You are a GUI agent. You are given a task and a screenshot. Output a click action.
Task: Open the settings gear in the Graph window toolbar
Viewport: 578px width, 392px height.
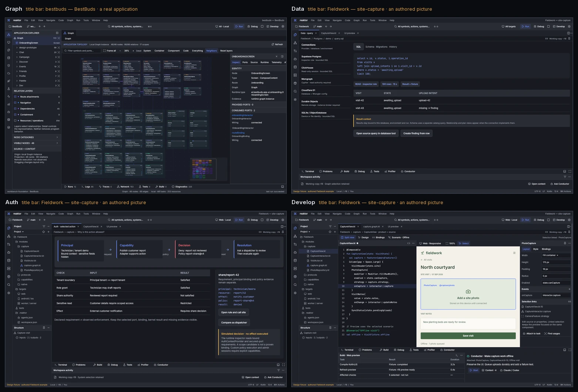pos(283,27)
